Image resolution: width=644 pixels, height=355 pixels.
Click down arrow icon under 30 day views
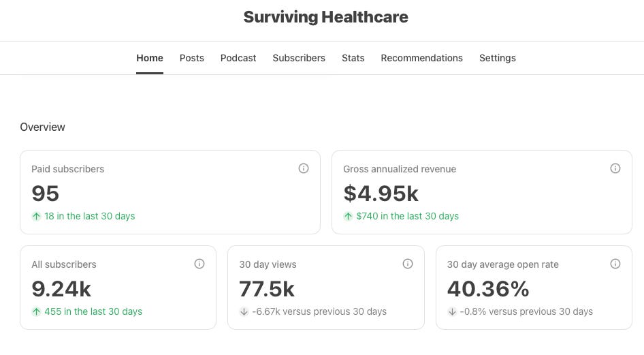tap(244, 311)
